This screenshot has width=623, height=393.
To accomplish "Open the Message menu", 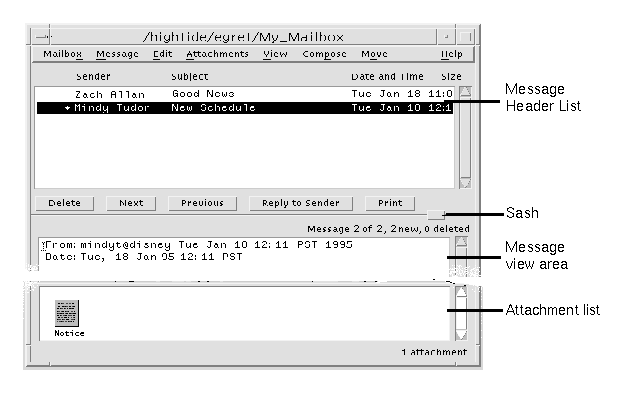I will 117,54.
